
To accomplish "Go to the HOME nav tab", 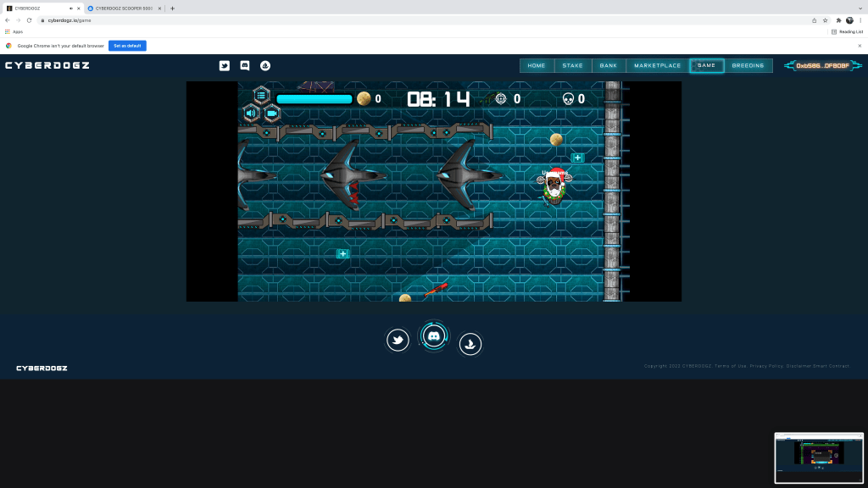I will [x=537, y=65].
